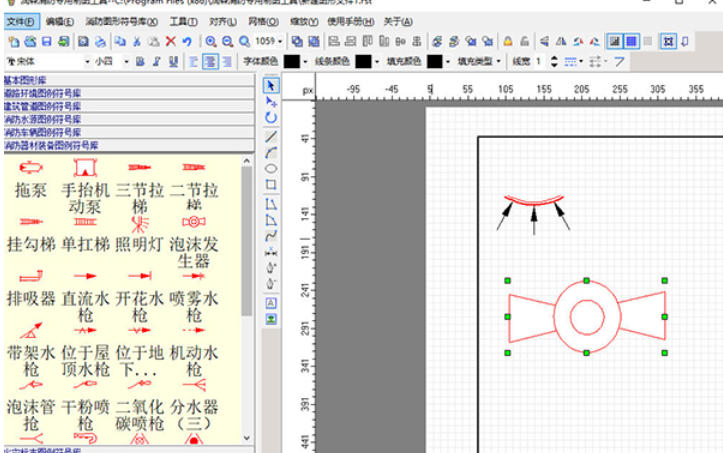Pick the rectangle drawing tool
This screenshot has width=723, height=453.
coord(271,185)
